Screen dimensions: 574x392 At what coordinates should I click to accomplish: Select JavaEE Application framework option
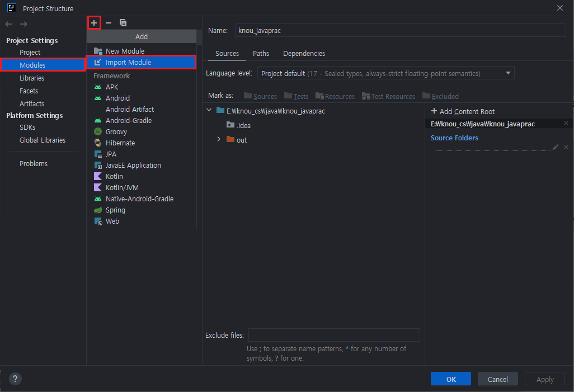point(142,165)
